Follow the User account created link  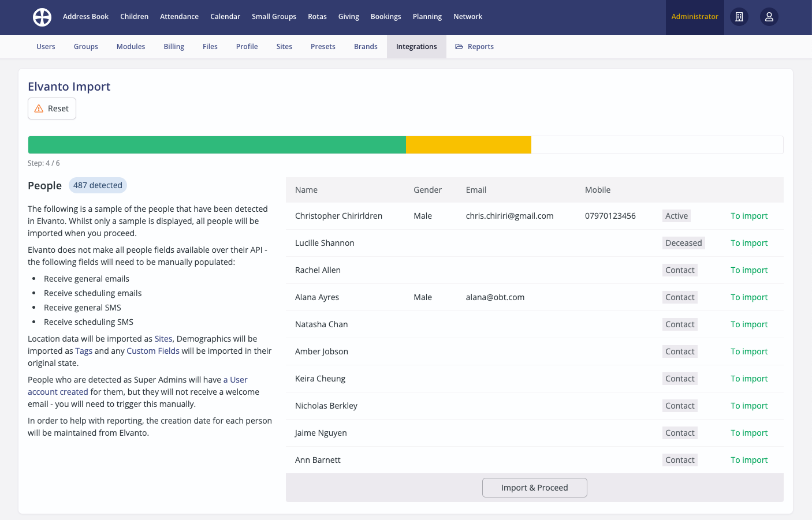click(137, 386)
